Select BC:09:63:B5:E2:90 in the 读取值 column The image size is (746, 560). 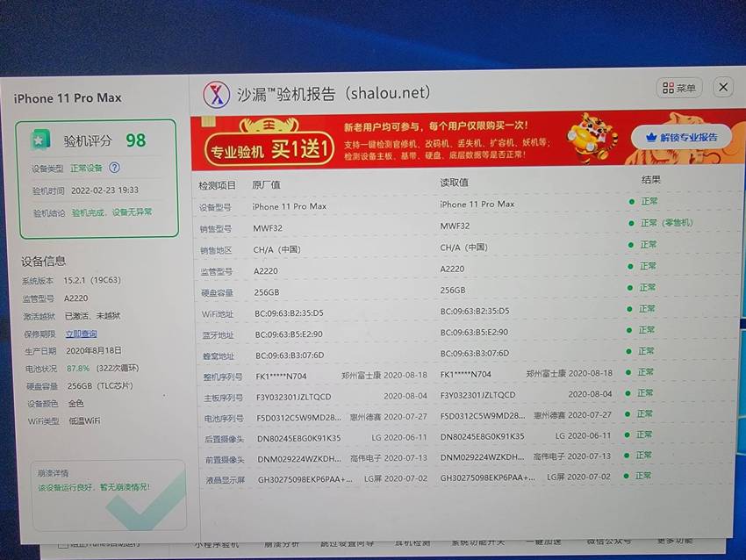pyautogui.click(x=474, y=332)
